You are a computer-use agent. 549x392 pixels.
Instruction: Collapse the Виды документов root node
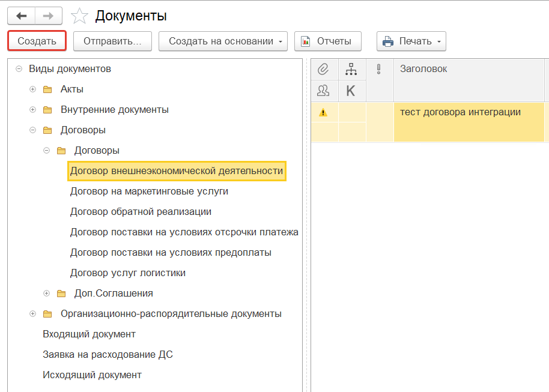[19, 69]
